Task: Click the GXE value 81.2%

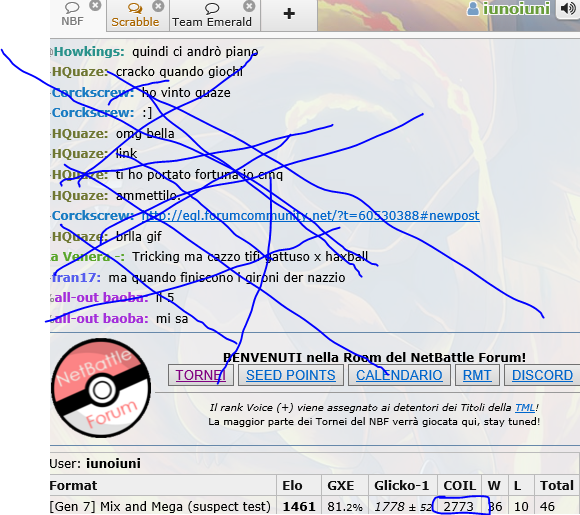Action: coord(345,506)
